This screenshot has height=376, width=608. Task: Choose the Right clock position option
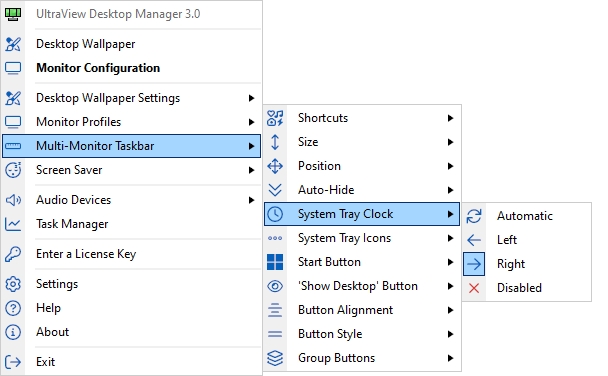coord(527,264)
